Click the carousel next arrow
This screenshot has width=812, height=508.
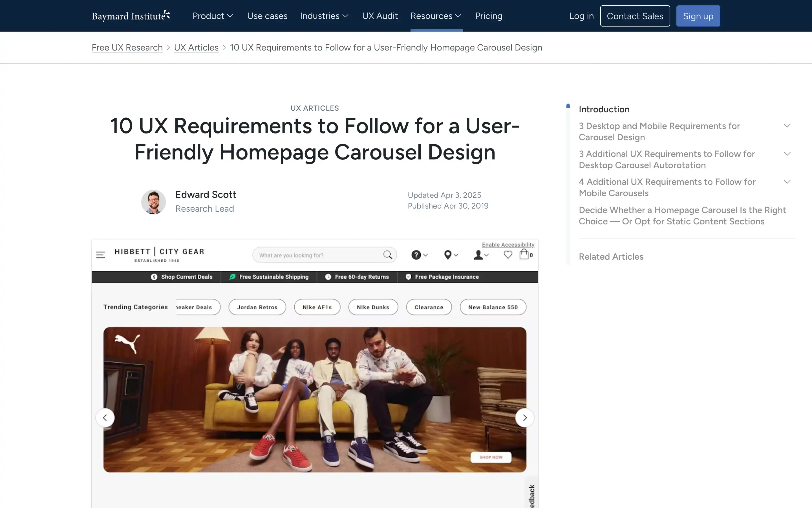[x=525, y=418]
